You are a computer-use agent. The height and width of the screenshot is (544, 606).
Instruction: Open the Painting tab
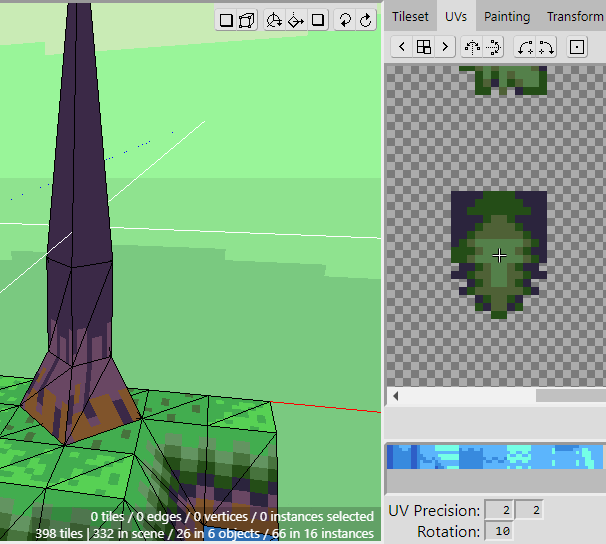click(507, 17)
